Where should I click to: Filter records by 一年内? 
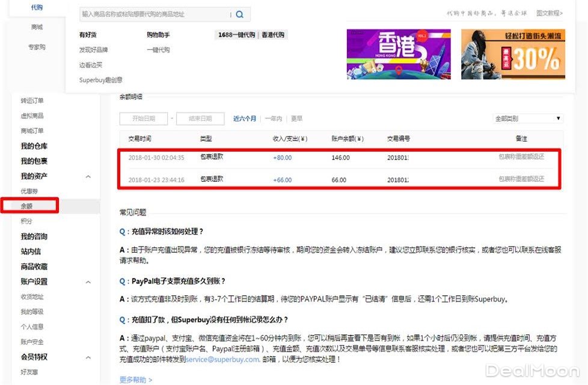tap(273, 119)
